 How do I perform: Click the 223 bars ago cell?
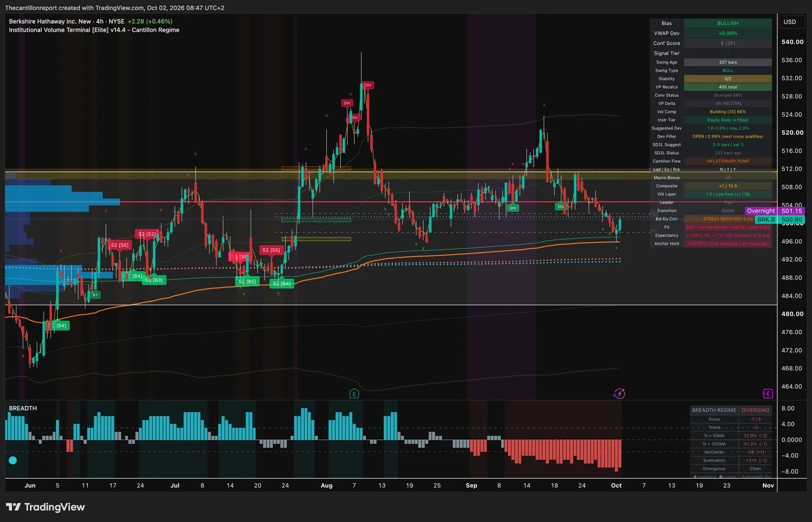pyautogui.click(x=728, y=153)
